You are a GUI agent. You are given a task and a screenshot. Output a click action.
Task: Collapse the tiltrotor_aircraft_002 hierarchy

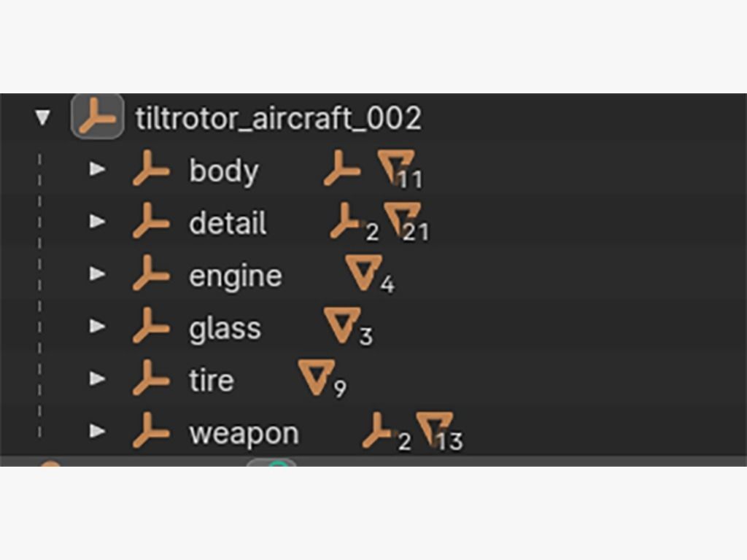[43, 117]
